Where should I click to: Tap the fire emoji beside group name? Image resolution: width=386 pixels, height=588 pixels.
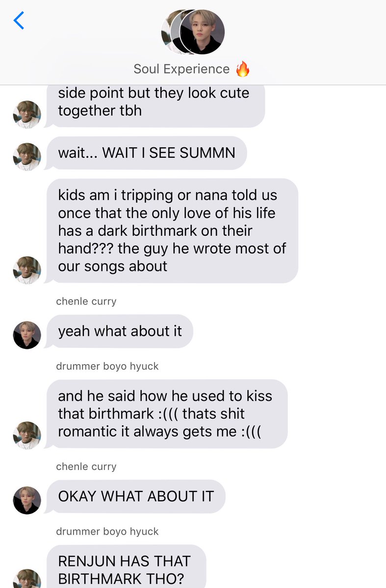243,69
